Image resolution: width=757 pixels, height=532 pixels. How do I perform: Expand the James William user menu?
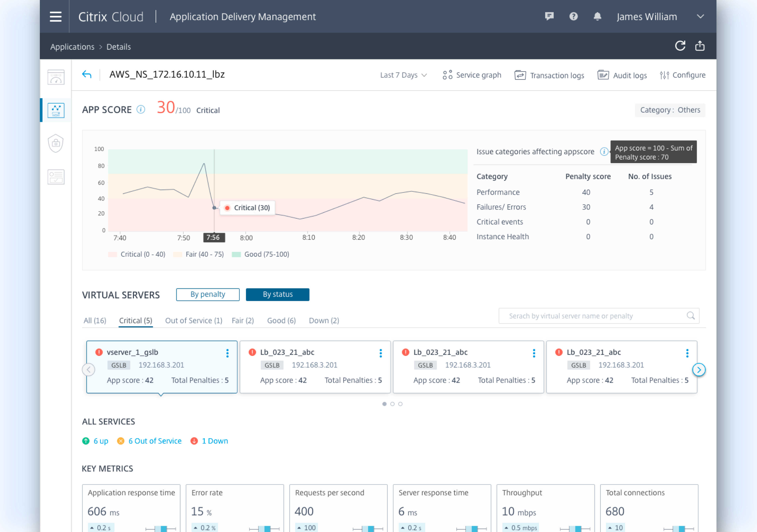point(700,17)
